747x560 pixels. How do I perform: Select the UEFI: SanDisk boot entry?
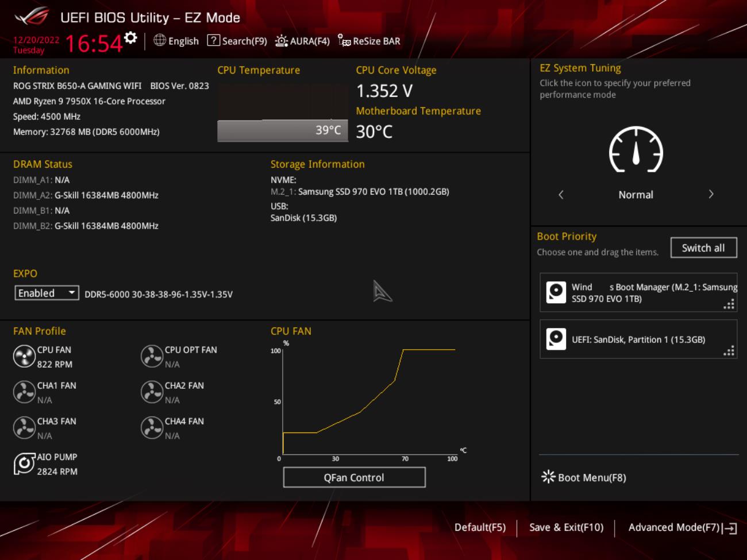pos(638,339)
